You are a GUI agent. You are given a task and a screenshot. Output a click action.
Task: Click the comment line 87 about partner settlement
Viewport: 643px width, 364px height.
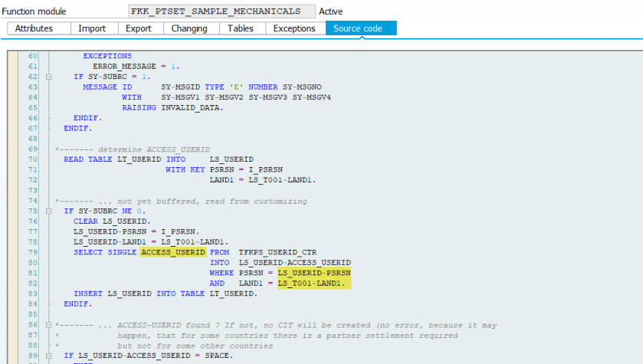point(287,336)
